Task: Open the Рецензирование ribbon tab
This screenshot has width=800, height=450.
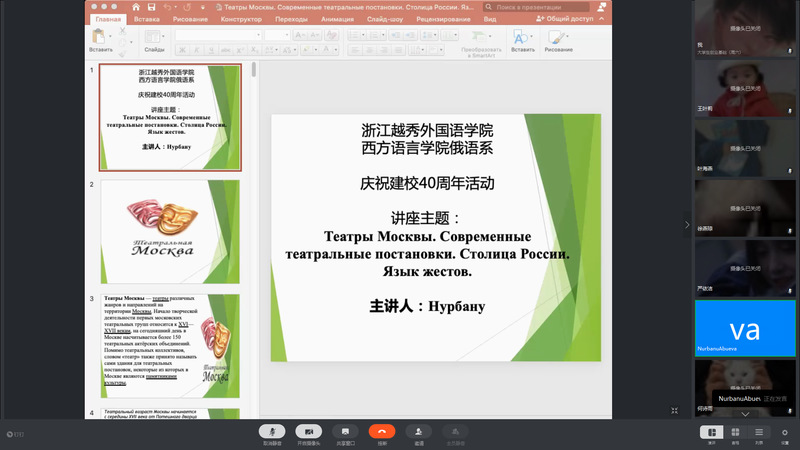Action: pyautogui.click(x=443, y=19)
